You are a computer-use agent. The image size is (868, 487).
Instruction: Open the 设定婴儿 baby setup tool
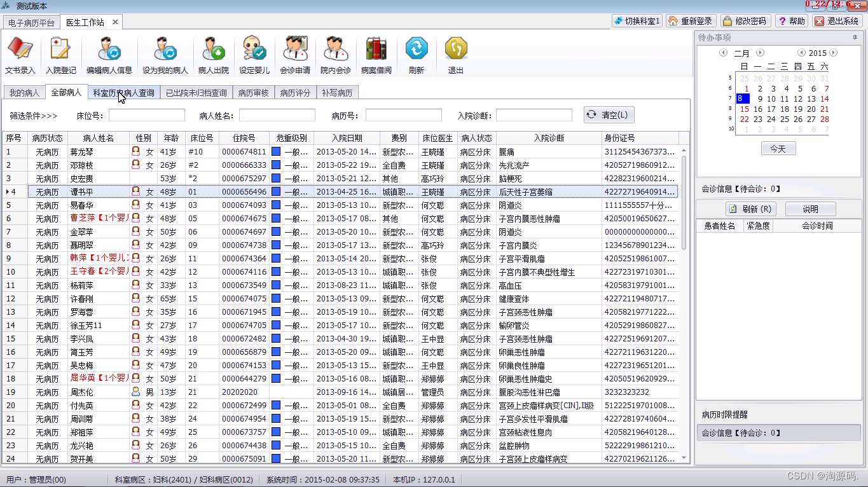point(254,56)
